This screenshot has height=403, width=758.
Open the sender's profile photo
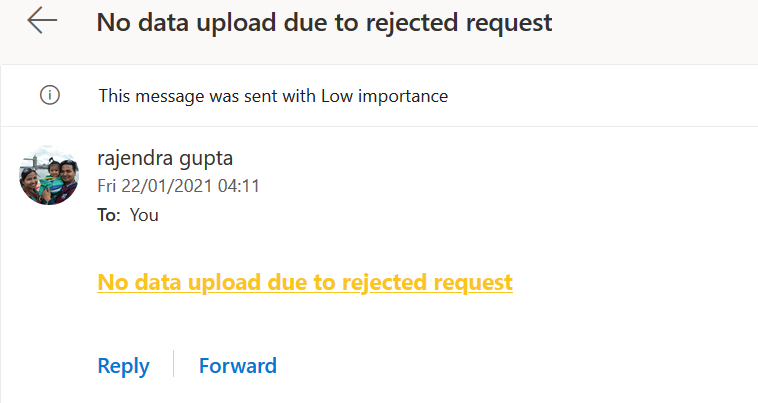pos(49,176)
